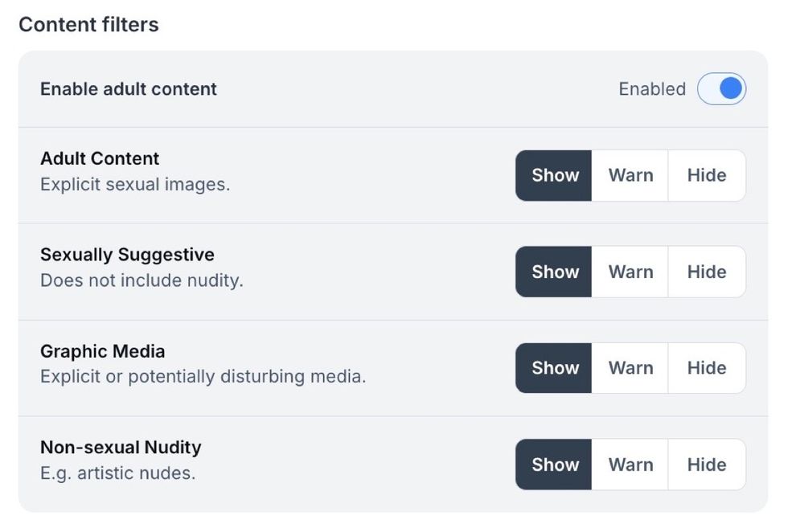This screenshot has width=788, height=532.
Task: Set Adult Content to Warn
Action: point(630,175)
